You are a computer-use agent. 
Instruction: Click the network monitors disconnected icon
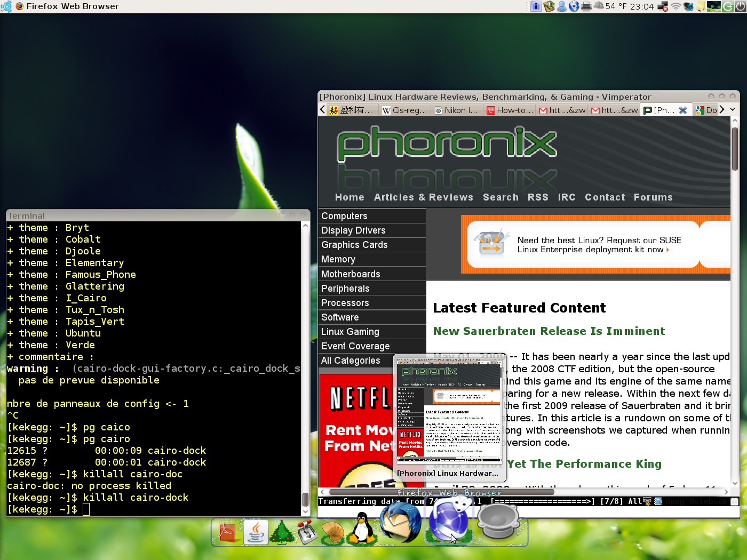[663, 6]
